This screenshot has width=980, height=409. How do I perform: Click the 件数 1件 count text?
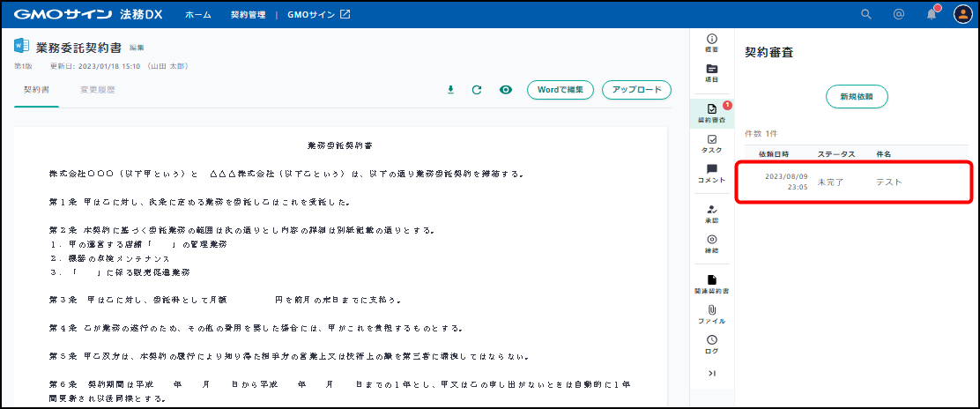click(761, 134)
